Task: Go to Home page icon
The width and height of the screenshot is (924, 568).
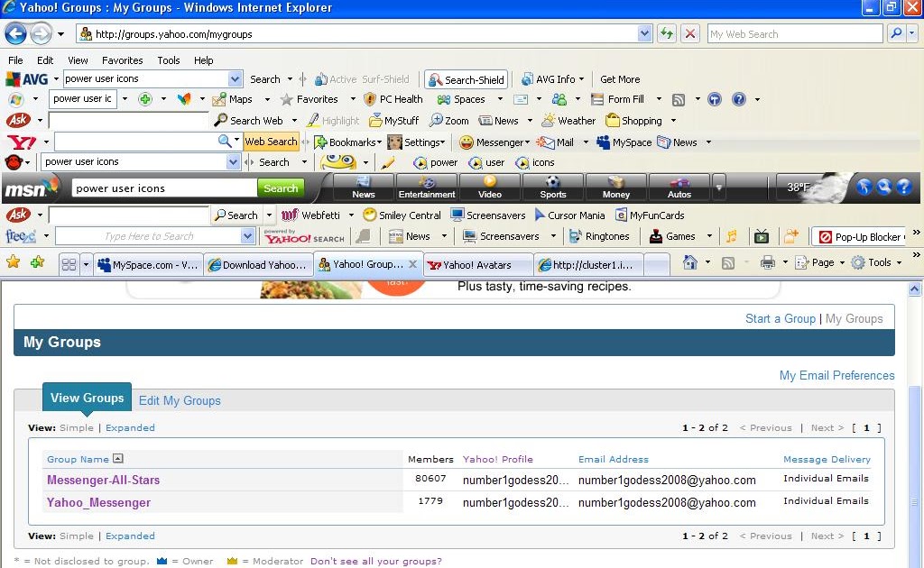Action: (x=689, y=262)
